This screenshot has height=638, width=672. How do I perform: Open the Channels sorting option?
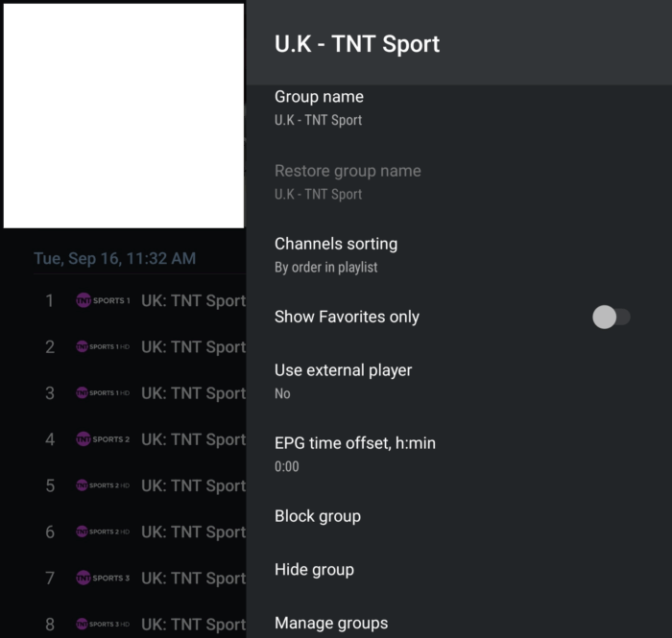pos(336,254)
